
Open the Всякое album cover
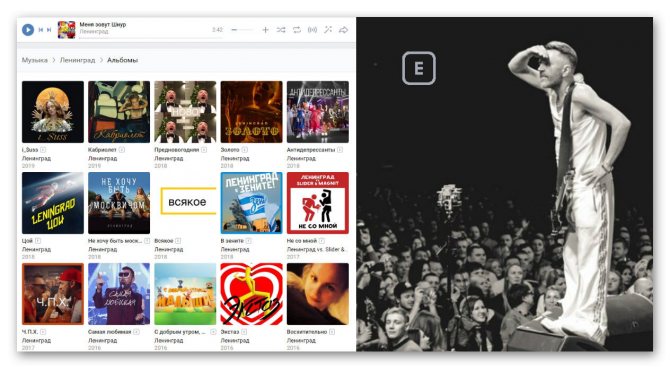(185, 203)
